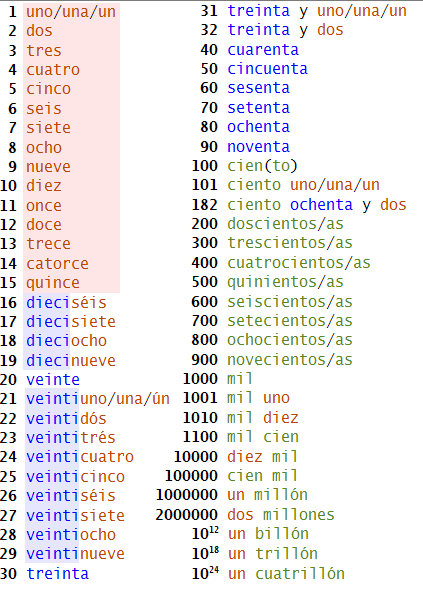Click "cien mil" next to 100000

click(263, 476)
